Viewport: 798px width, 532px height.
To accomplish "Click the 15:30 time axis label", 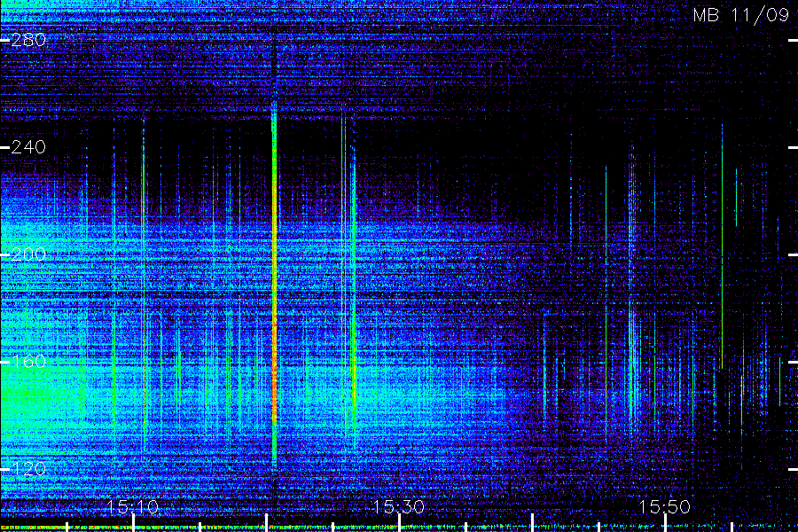I will coord(398,506).
